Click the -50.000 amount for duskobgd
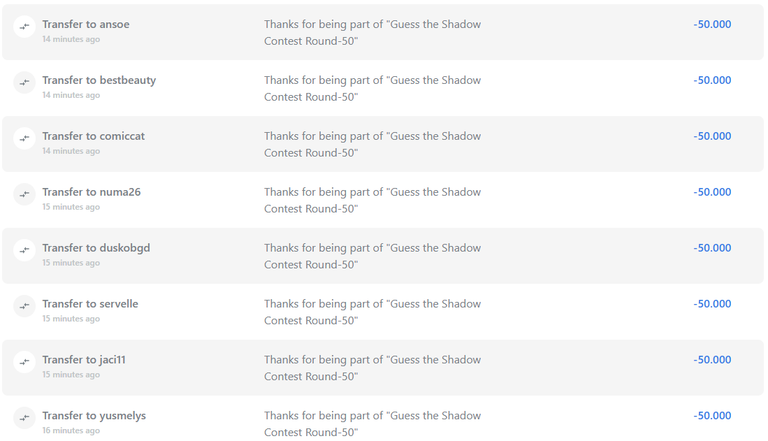 712,247
